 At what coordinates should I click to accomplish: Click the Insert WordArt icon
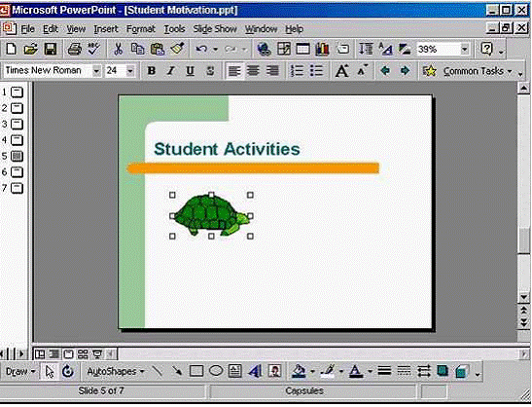[x=255, y=371]
